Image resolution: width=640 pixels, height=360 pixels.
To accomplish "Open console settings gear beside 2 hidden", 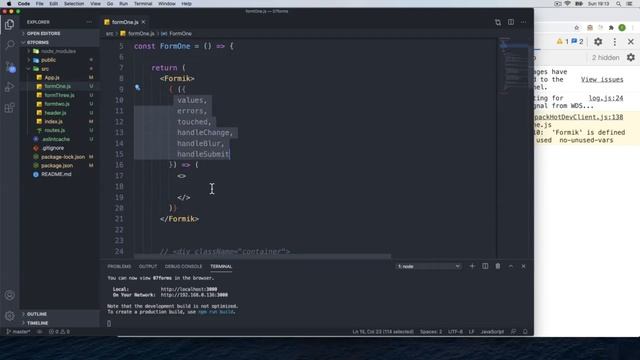I will click(x=631, y=58).
